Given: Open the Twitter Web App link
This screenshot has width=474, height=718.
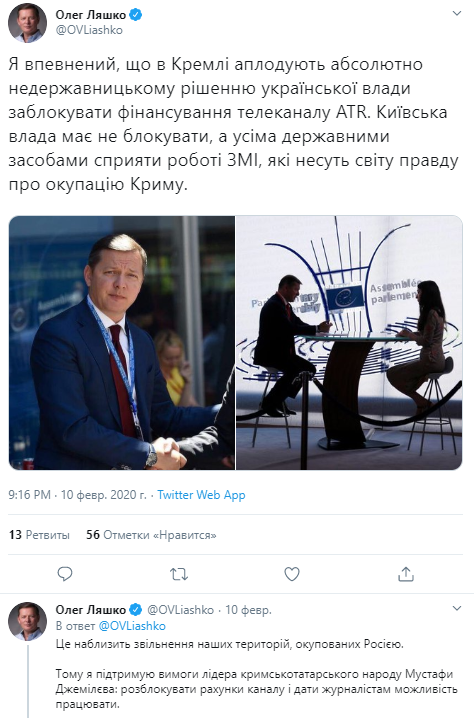Looking at the screenshot, I should point(201,495).
